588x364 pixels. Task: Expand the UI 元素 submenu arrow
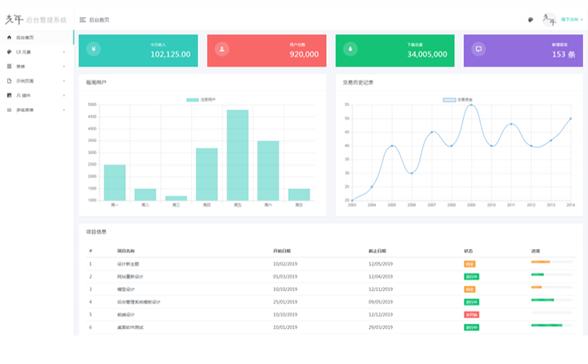click(64, 52)
